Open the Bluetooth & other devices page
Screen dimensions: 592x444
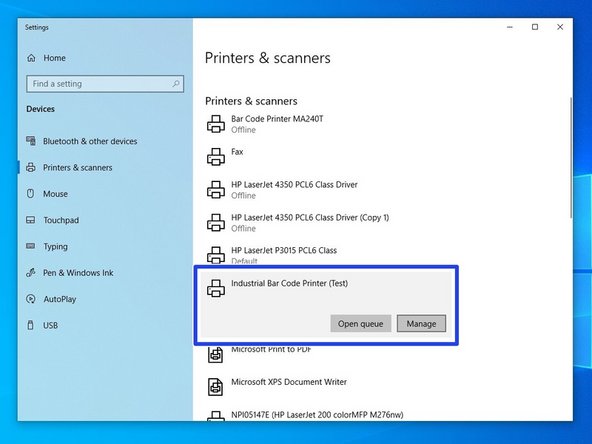tap(90, 141)
